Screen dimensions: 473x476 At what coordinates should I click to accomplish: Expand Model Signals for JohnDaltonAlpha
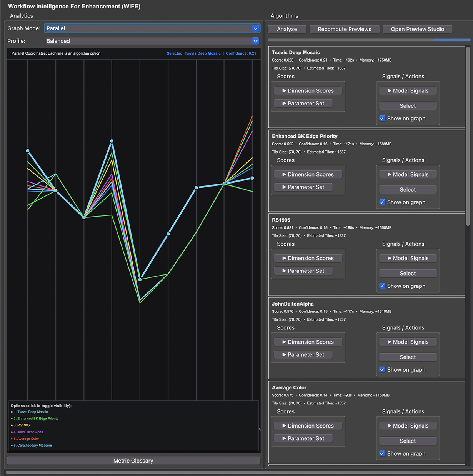click(408, 342)
